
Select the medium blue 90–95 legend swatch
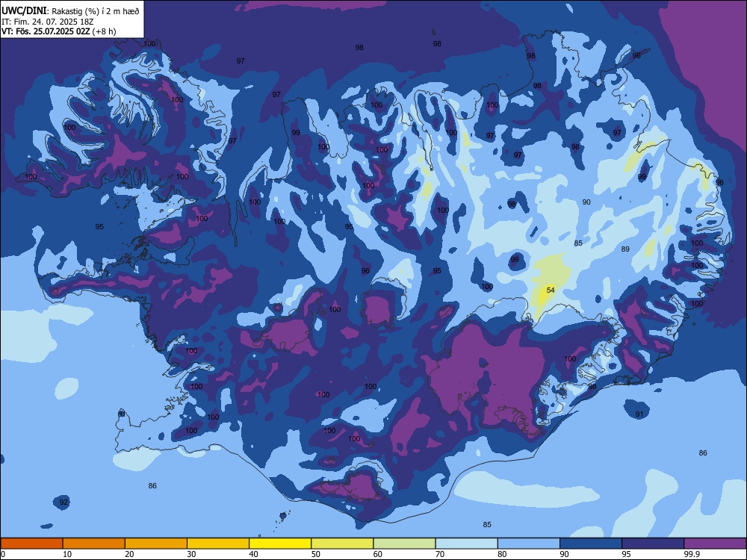click(591, 544)
